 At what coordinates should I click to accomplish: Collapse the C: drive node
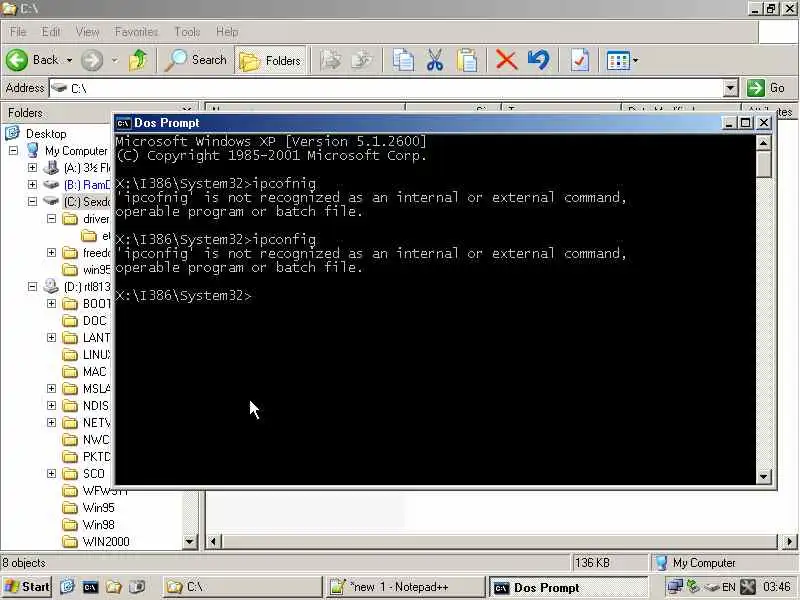tap(32, 202)
